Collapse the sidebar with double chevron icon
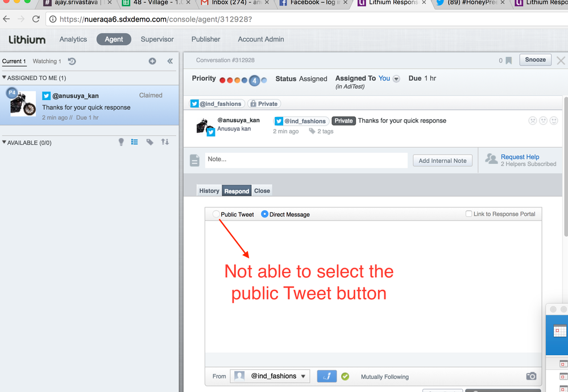Screen dimensions: 568x392 click(x=170, y=61)
